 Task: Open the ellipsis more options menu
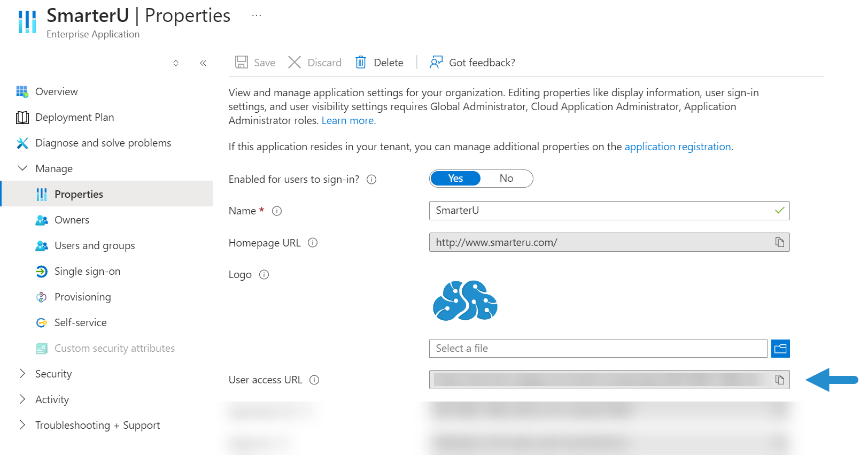(x=257, y=16)
